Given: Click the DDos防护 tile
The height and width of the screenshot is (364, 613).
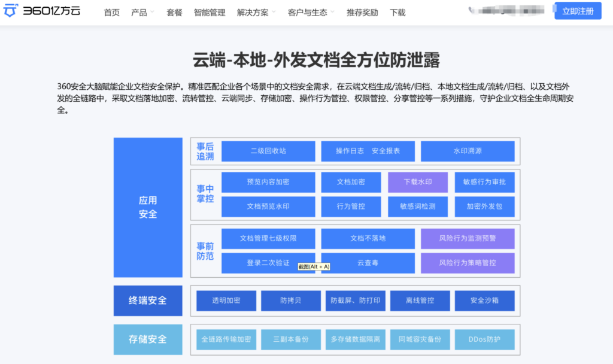Looking at the screenshot, I should point(485,339).
